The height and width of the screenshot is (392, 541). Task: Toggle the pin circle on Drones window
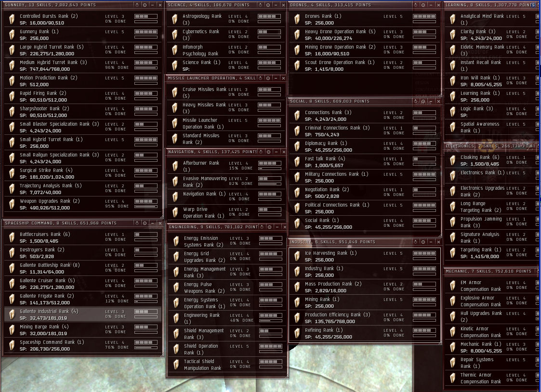tap(423, 5)
